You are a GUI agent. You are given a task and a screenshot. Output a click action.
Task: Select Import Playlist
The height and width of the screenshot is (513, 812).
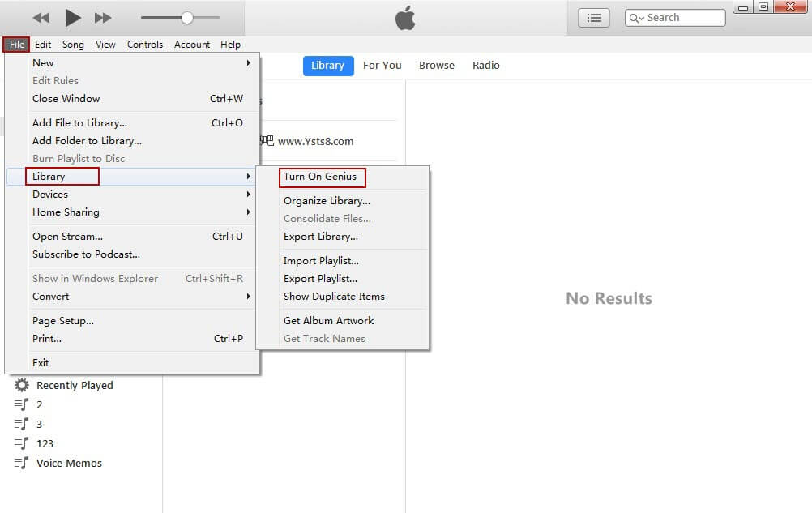[x=343, y=261]
